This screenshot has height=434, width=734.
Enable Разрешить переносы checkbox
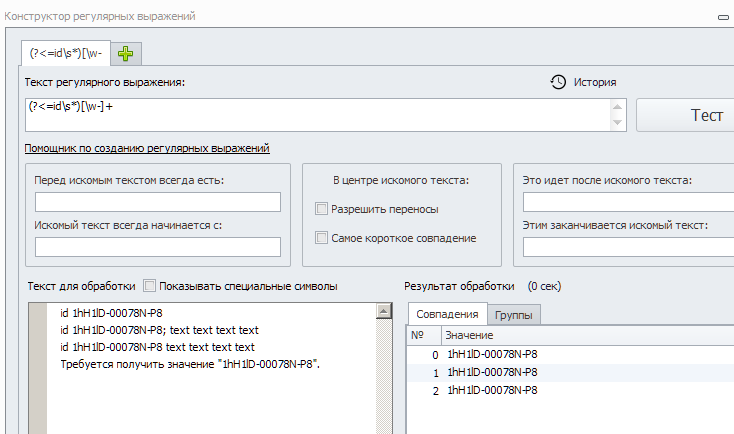click(322, 209)
